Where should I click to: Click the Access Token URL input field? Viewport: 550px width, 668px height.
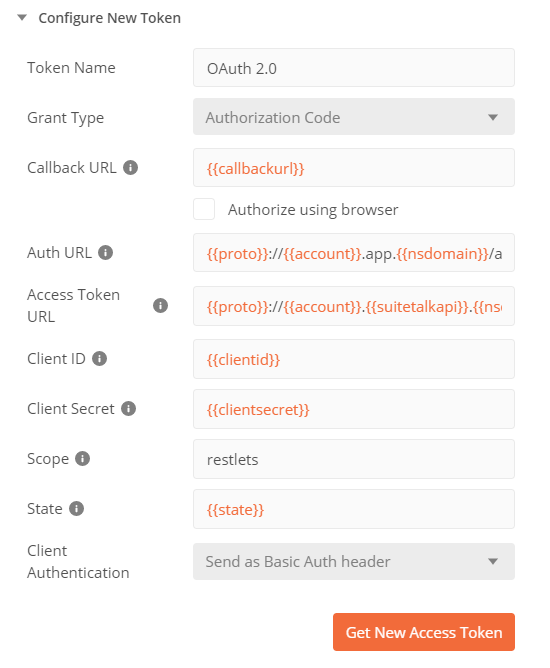click(x=354, y=306)
